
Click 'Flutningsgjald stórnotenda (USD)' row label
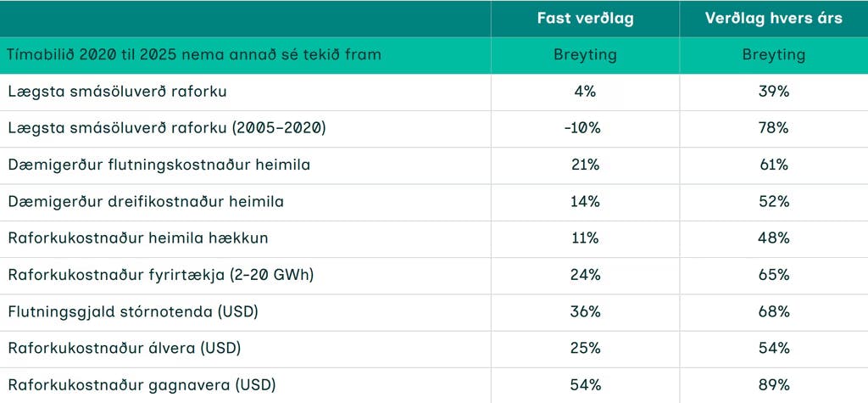[133, 312]
